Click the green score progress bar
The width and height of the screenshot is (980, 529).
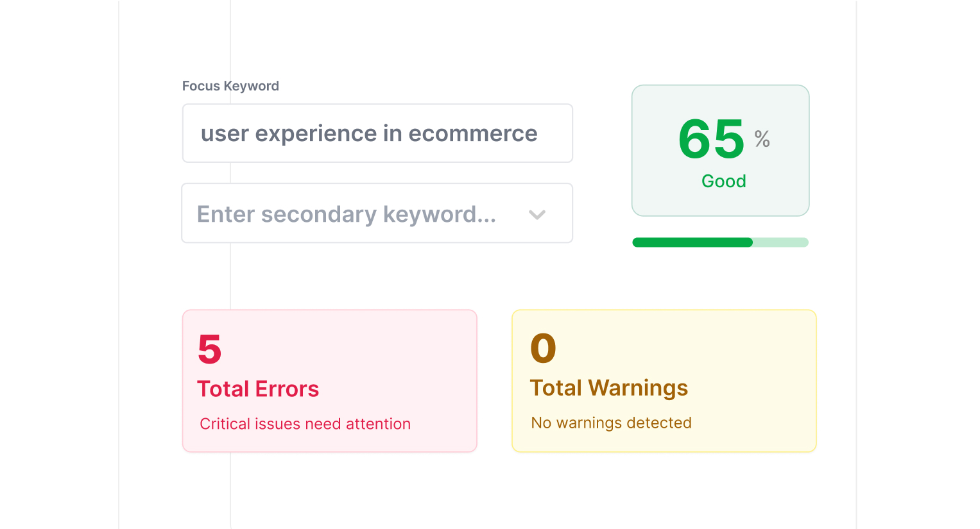692,242
